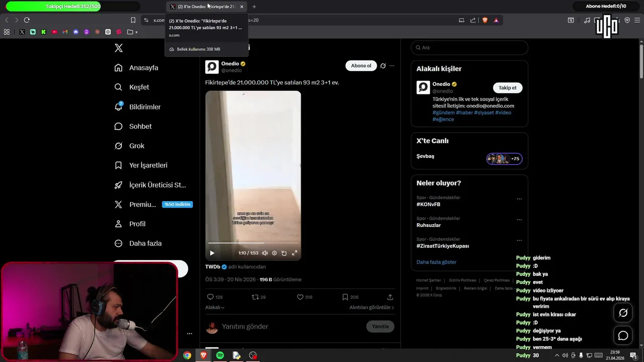The height and width of the screenshot is (362, 644).
Task: Click Takip et for Onedio
Action: click(x=507, y=87)
